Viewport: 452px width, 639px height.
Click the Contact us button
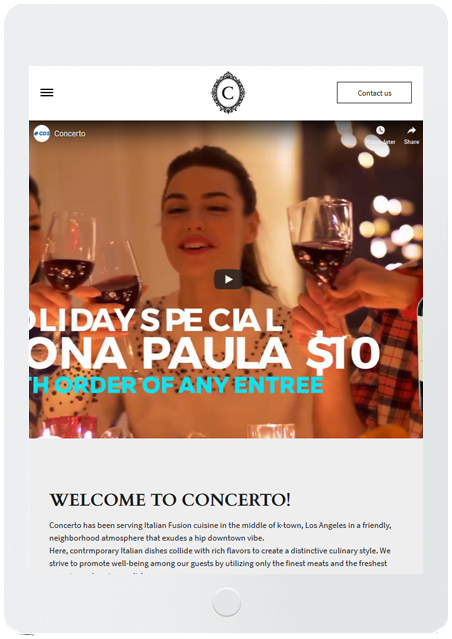click(374, 93)
